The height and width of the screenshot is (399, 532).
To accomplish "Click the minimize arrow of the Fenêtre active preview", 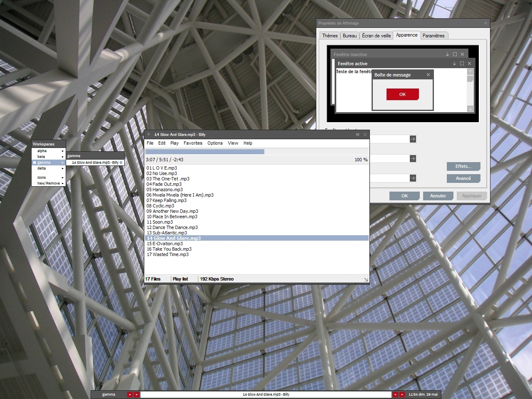I will pos(454,64).
